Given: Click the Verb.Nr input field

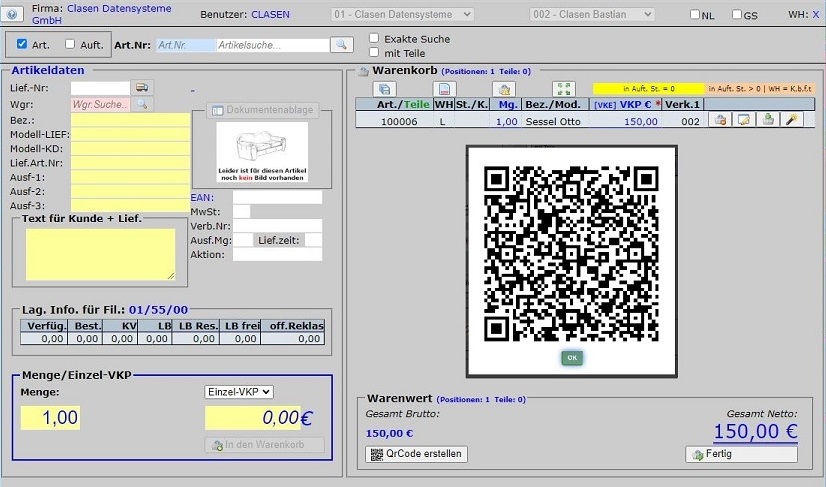Looking at the screenshot, I should pyautogui.click(x=277, y=226).
